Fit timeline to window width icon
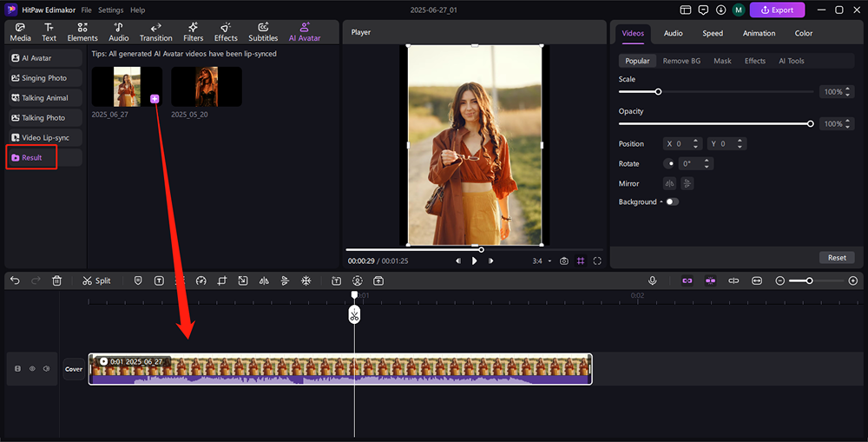The image size is (868, 442). [757, 280]
